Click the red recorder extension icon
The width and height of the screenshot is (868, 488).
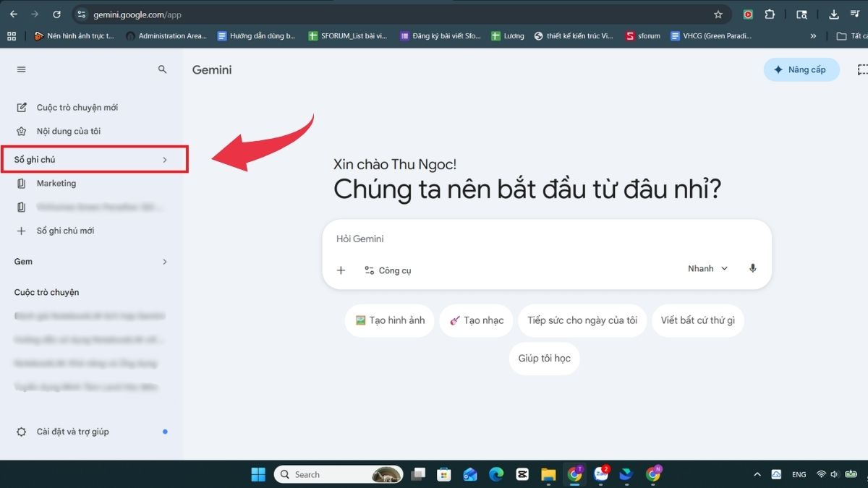point(748,14)
